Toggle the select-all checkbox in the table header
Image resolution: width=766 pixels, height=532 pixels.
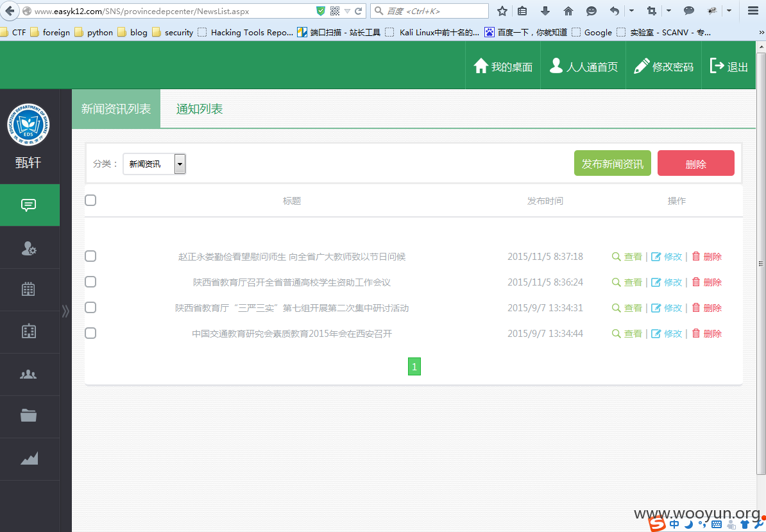click(90, 200)
